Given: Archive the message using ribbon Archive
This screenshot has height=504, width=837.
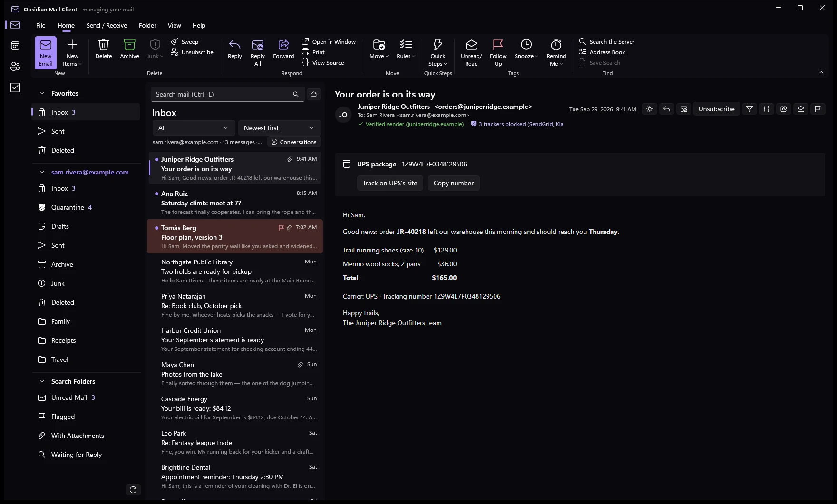Looking at the screenshot, I should click(129, 49).
